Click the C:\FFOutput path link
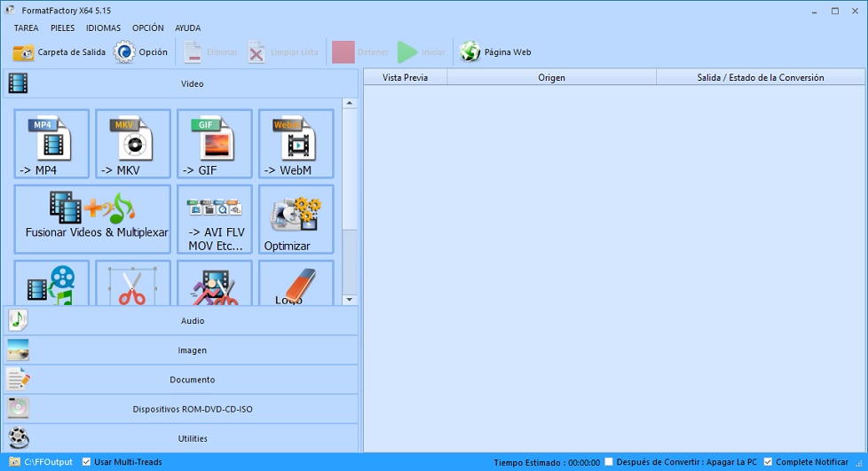 (48, 461)
